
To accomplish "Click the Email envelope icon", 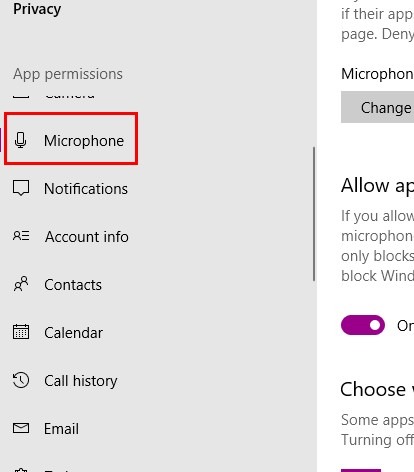I will tap(21, 428).
